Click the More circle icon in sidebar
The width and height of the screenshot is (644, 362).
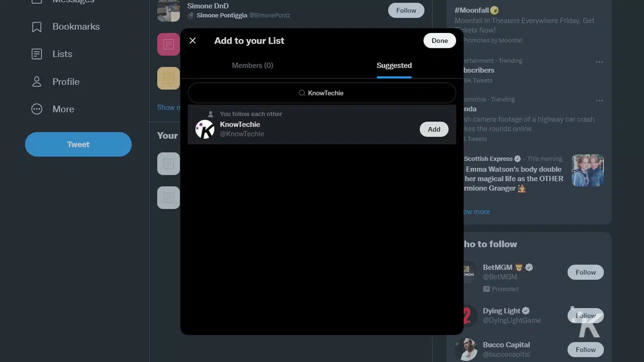(x=37, y=109)
